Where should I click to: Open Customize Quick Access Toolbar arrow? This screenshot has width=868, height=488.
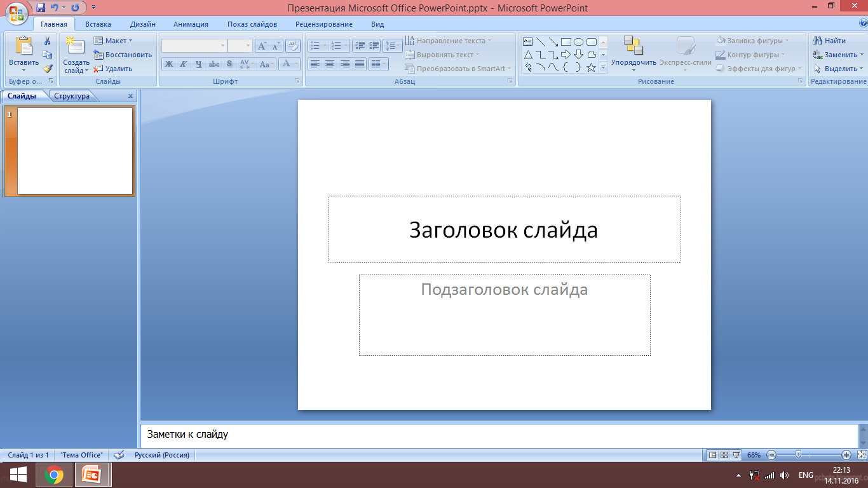pyautogui.click(x=94, y=8)
